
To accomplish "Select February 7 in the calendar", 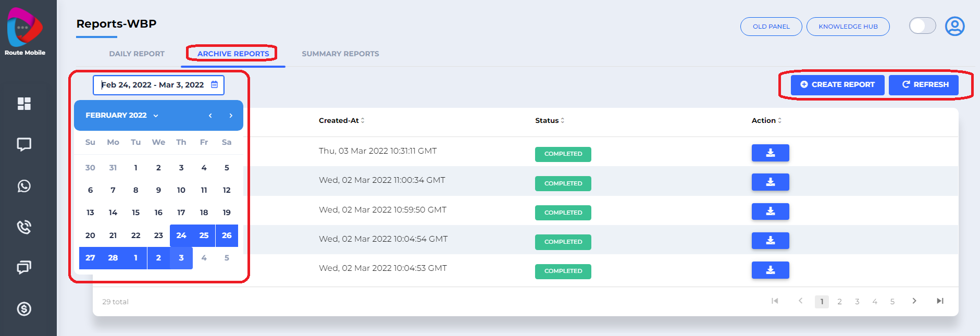I will point(113,190).
